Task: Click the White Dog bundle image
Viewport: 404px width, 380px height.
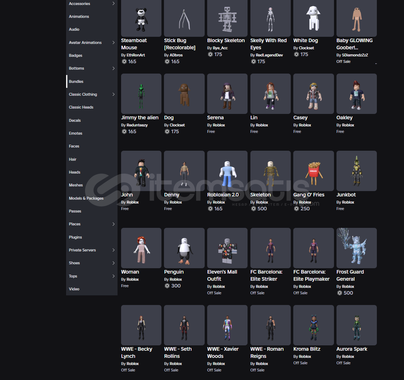Action: (x=313, y=18)
